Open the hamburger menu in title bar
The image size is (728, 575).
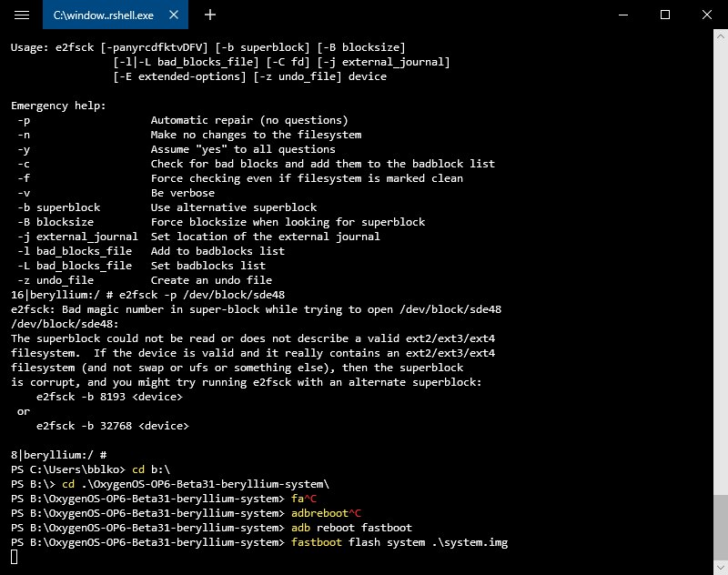(21, 15)
